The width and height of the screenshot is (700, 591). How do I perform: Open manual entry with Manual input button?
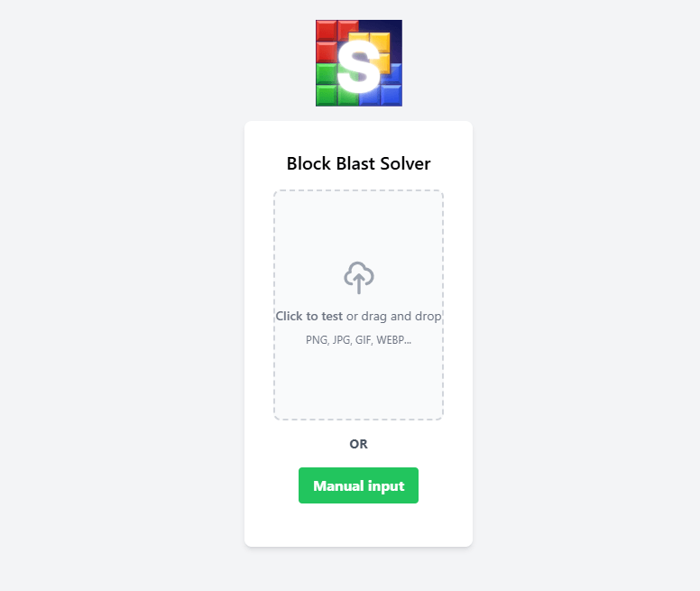[x=358, y=485]
